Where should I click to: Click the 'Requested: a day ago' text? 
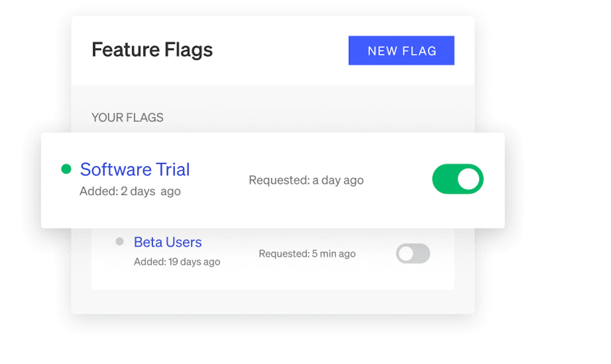point(306,180)
